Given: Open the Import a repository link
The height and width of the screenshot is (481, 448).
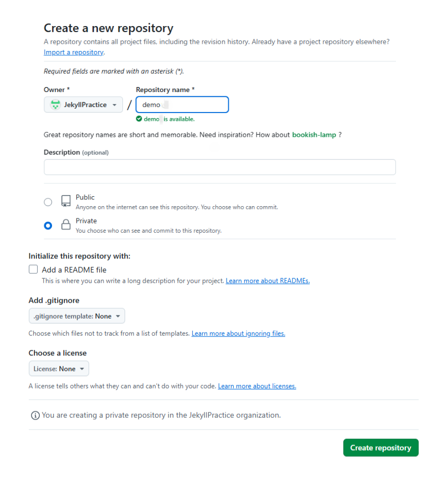Looking at the screenshot, I should tap(74, 52).
